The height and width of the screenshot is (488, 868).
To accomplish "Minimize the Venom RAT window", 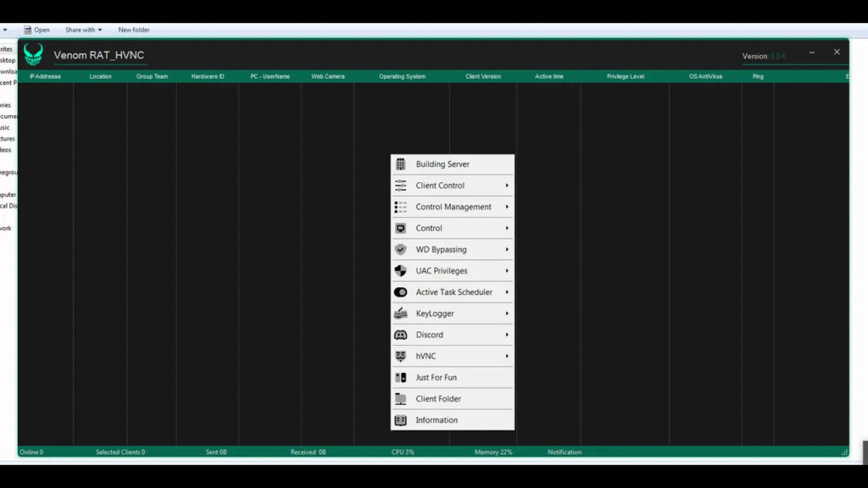I will coord(811,53).
